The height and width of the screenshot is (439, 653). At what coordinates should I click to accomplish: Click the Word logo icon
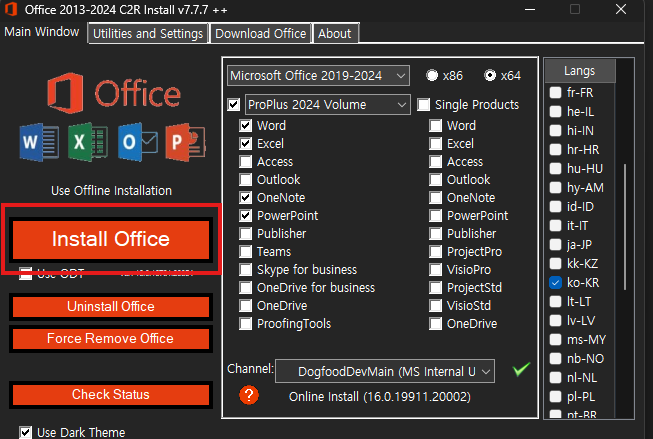click(x=39, y=142)
